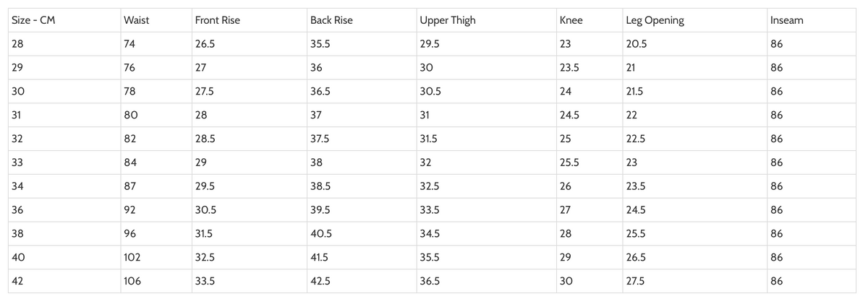Click knee value 25.5 in size 33 row
The height and width of the screenshot is (299, 868).
point(569,162)
